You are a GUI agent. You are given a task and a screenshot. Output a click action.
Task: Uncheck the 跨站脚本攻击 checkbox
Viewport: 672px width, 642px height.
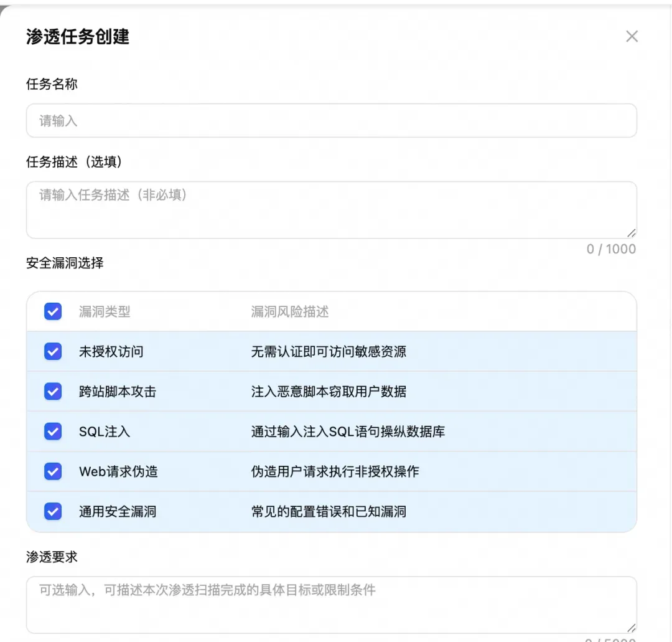[53, 391]
